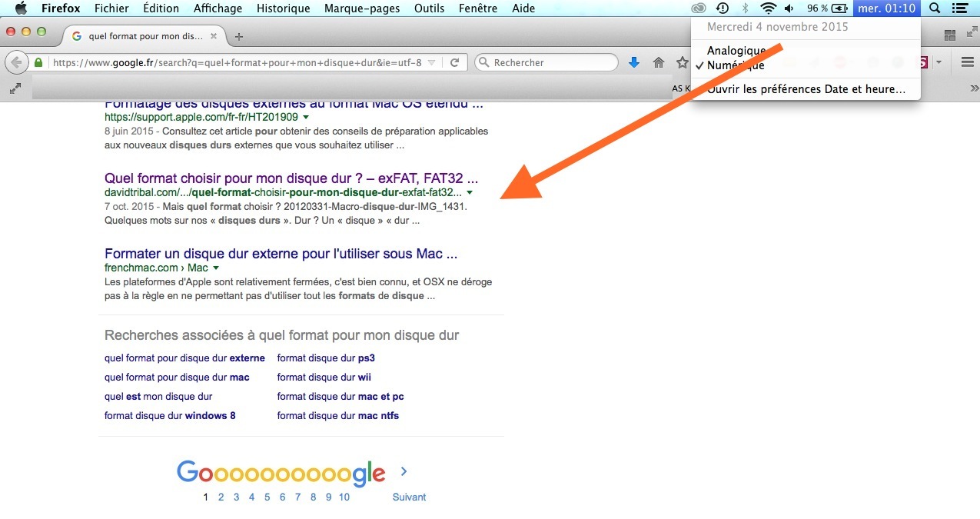Viewport: 980px width, 519px height.
Task: Open the Firefox hamburger menu
Action: click(x=968, y=63)
